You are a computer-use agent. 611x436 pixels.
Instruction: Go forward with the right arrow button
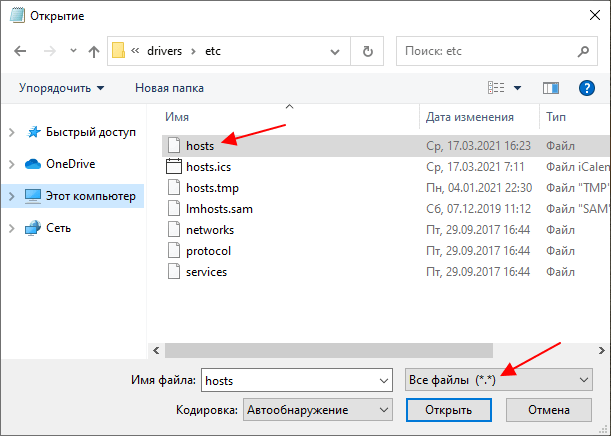(x=50, y=51)
